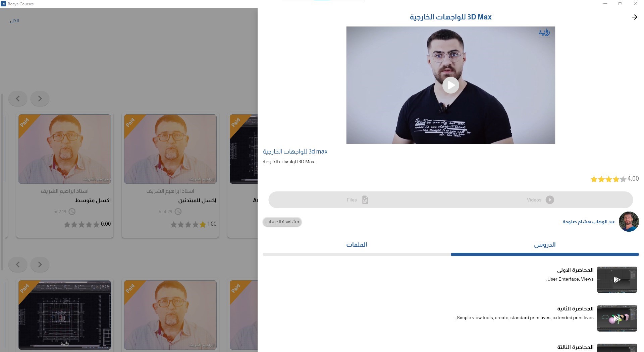Click the right arrow of the lower course row

[40, 265]
